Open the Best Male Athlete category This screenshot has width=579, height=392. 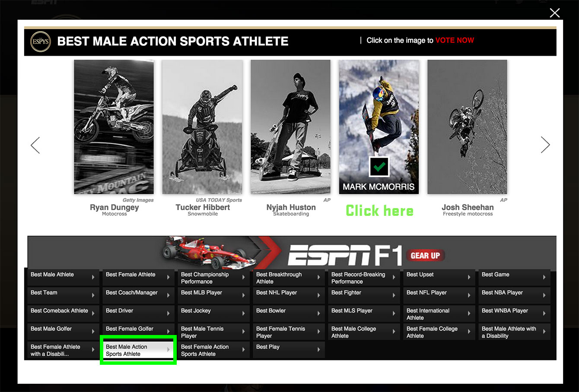pos(63,277)
